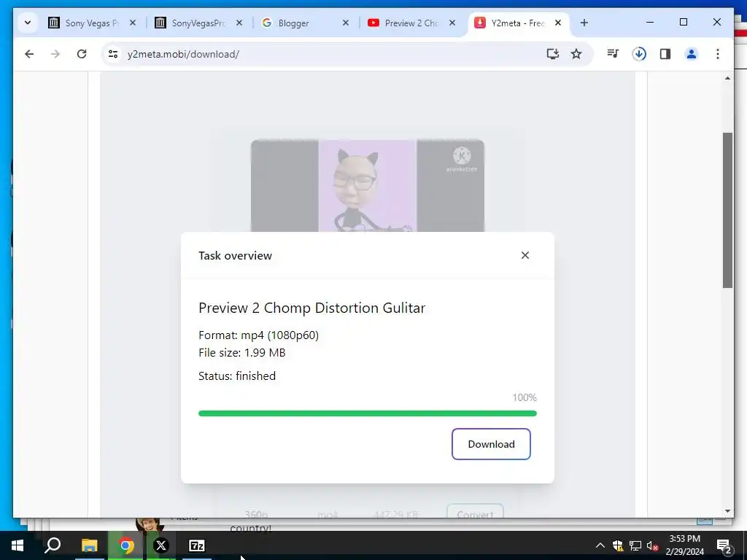Viewport: 747px width, 560px height.
Task: Click the text Status: finished
Action: [237, 376]
